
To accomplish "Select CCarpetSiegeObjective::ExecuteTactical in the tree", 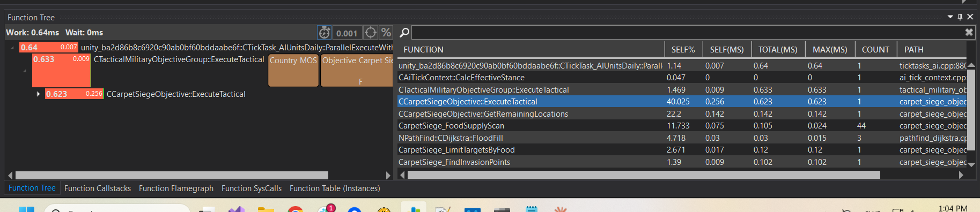I will pos(176,94).
